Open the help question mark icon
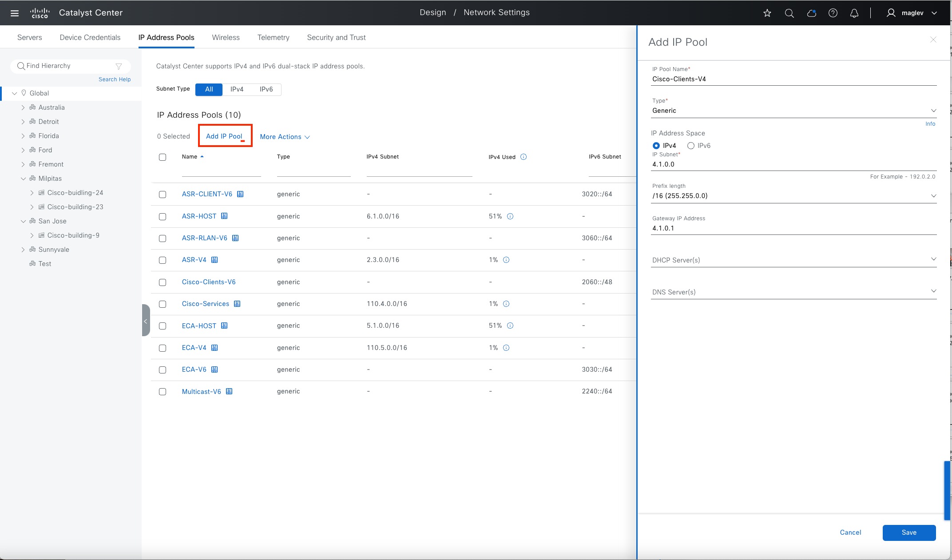 click(833, 13)
